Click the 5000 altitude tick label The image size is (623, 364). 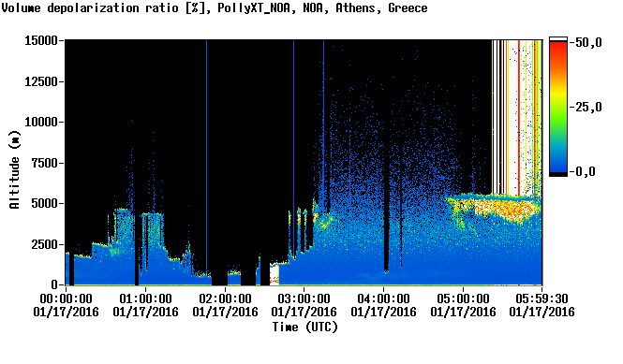(x=44, y=203)
